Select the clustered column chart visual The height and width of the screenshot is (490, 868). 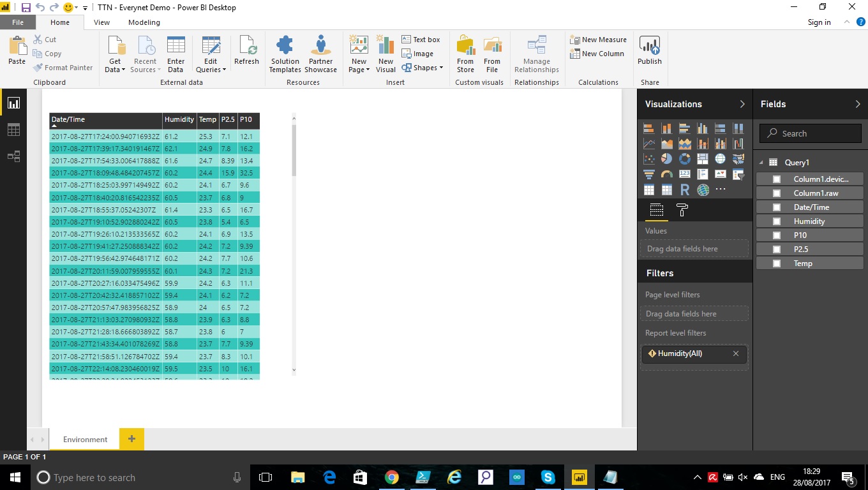coord(703,128)
